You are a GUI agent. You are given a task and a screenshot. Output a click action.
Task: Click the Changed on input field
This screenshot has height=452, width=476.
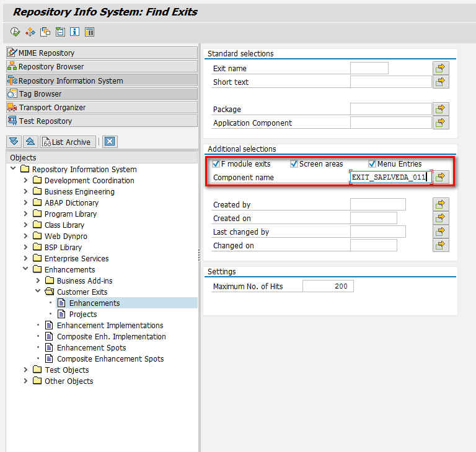click(373, 245)
